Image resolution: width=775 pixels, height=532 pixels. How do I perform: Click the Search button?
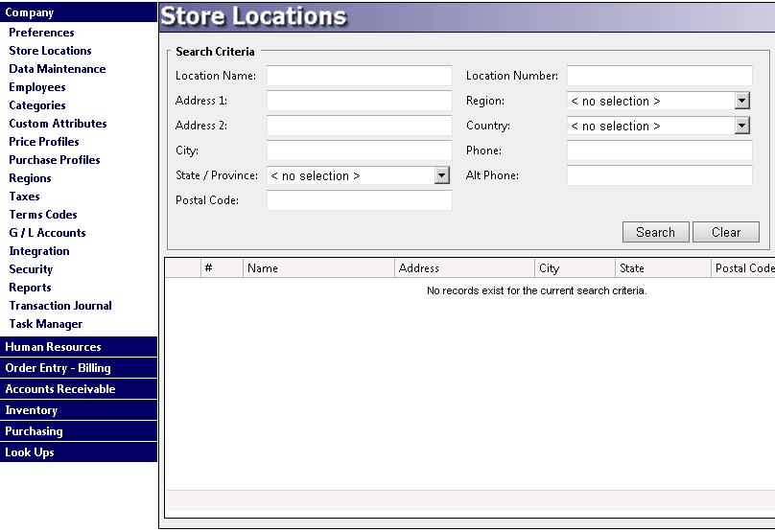point(655,233)
